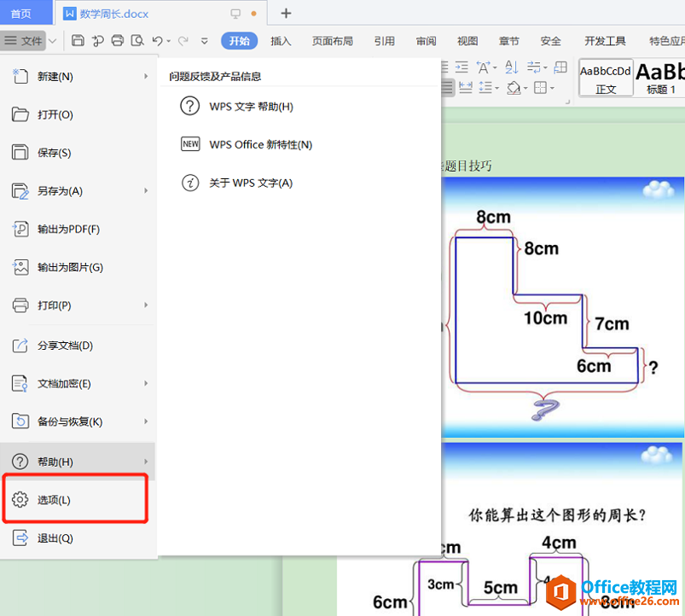The height and width of the screenshot is (616, 685).
Task: Click the undo arrow icon
Action: click(x=157, y=41)
